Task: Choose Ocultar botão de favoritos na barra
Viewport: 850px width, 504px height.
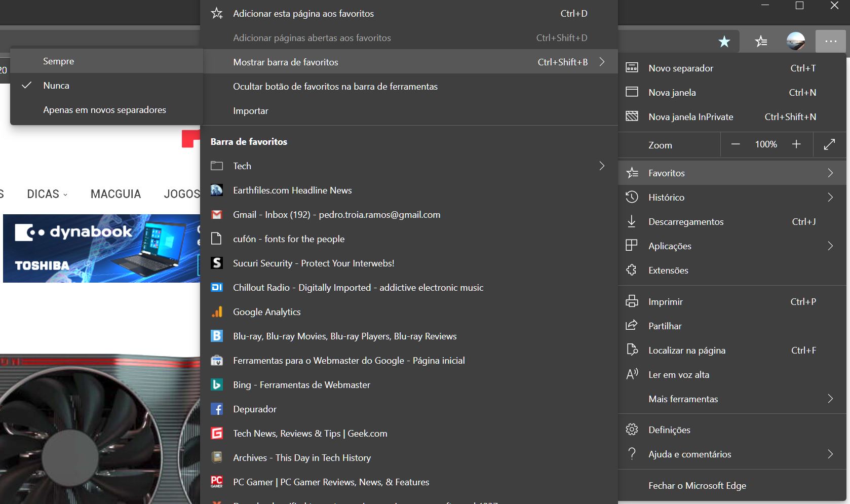Action: [x=409, y=86]
